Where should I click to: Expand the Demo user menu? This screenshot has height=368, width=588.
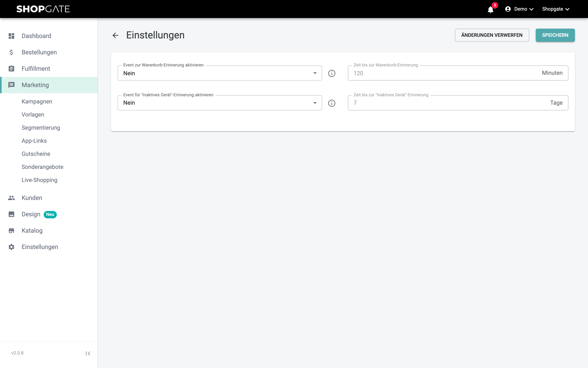click(519, 9)
